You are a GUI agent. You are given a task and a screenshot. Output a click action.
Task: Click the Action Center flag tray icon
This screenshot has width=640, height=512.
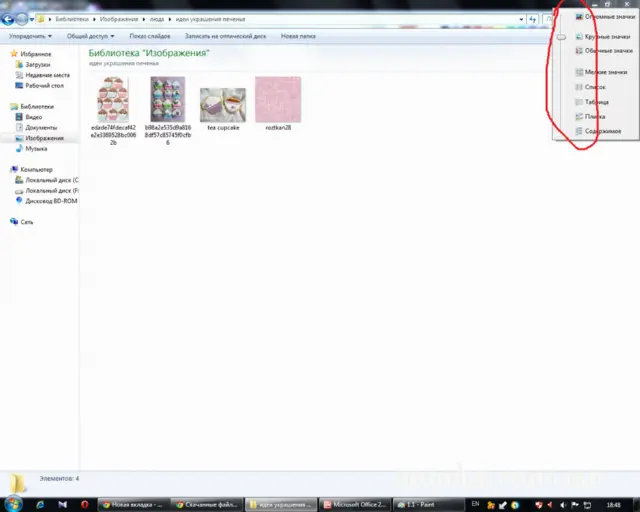[x=575, y=505]
